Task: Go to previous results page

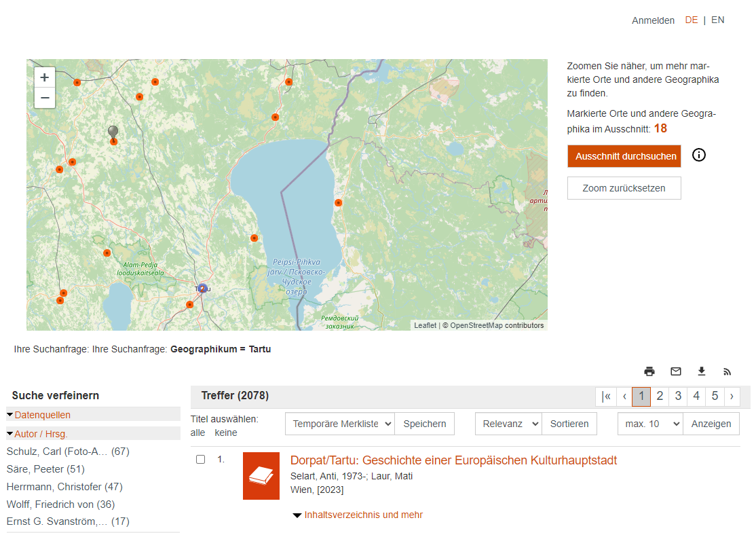Action: (x=624, y=396)
